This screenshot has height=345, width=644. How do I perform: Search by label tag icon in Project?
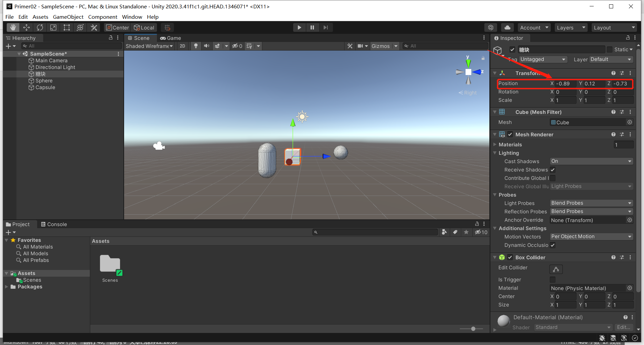click(x=455, y=232)
